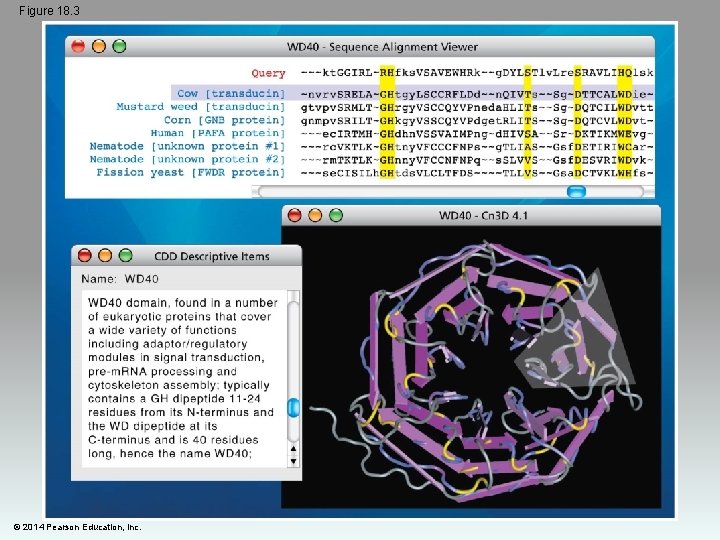Maximize the CDD Descriptive Items window

[x=125, y=255]
